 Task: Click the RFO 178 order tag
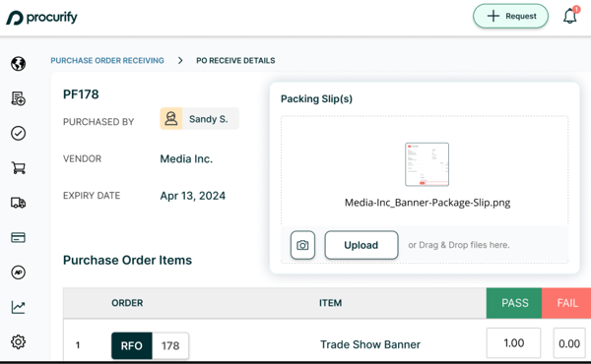tap(150, 345)
